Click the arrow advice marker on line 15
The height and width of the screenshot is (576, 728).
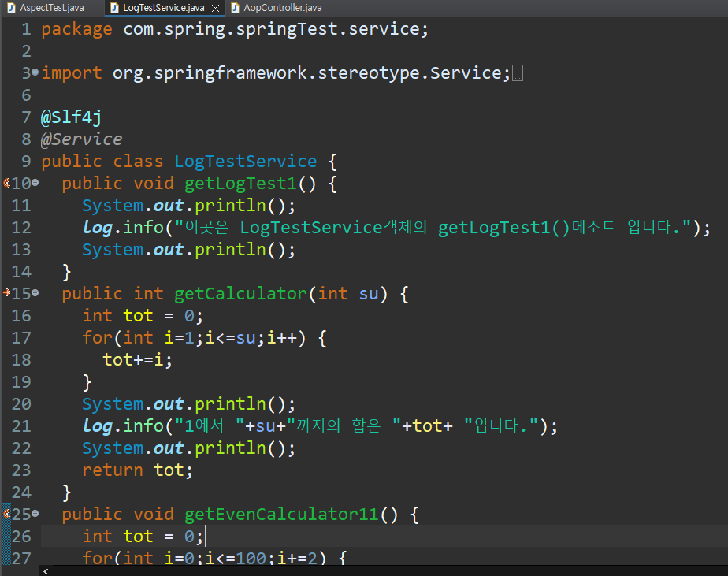tap(6, 293)
